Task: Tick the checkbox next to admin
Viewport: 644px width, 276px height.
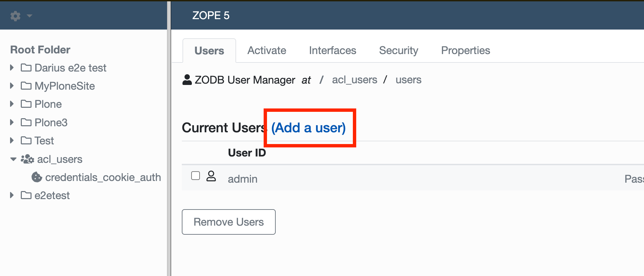Action: (x=196, y=176)
